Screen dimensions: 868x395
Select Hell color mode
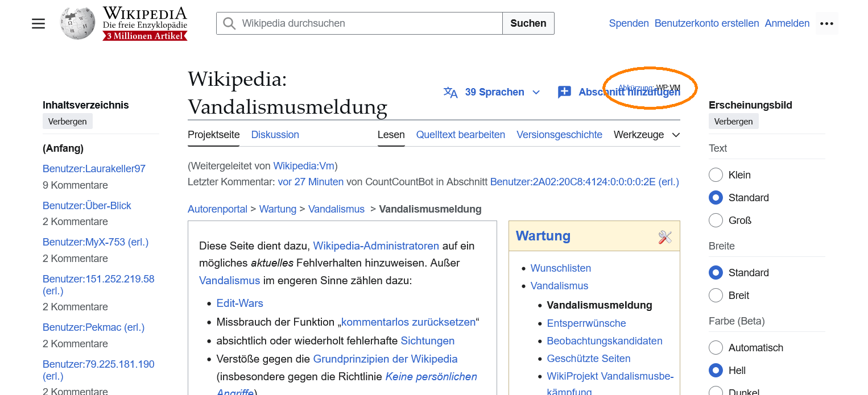click(716, 371)
